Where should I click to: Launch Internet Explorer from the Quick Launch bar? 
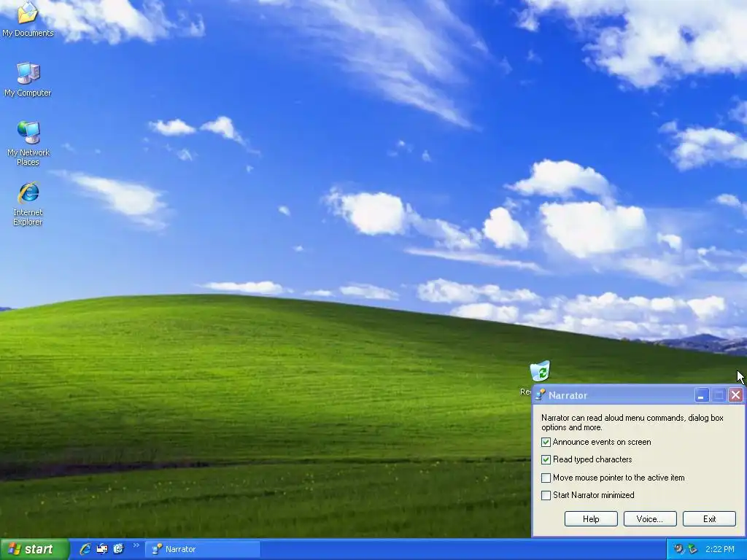(85, 549)
